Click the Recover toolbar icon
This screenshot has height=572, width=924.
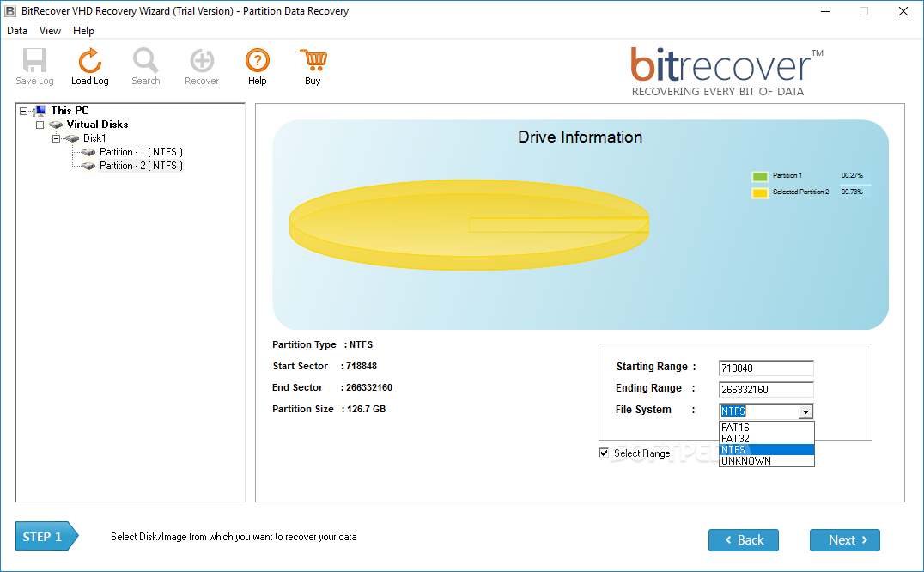coord(202,60)
